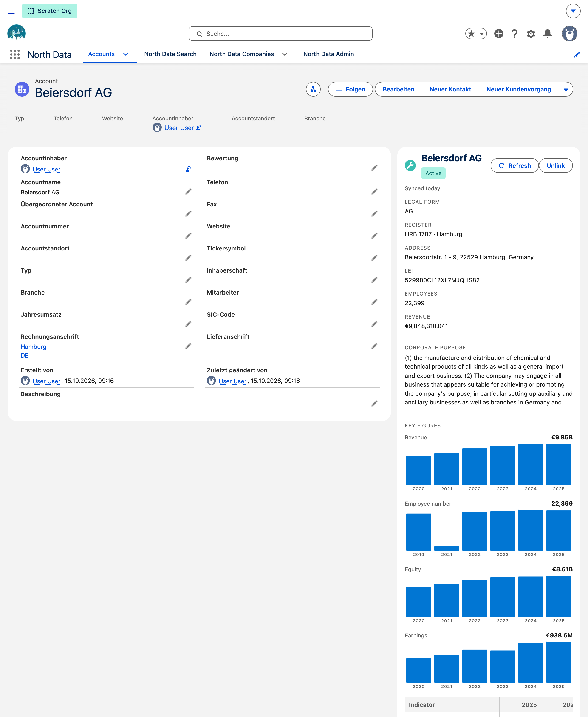Viewport: 588px width, 717px height.
Task: Open the favorites list dropdown arrow
Action: [482, 34]
